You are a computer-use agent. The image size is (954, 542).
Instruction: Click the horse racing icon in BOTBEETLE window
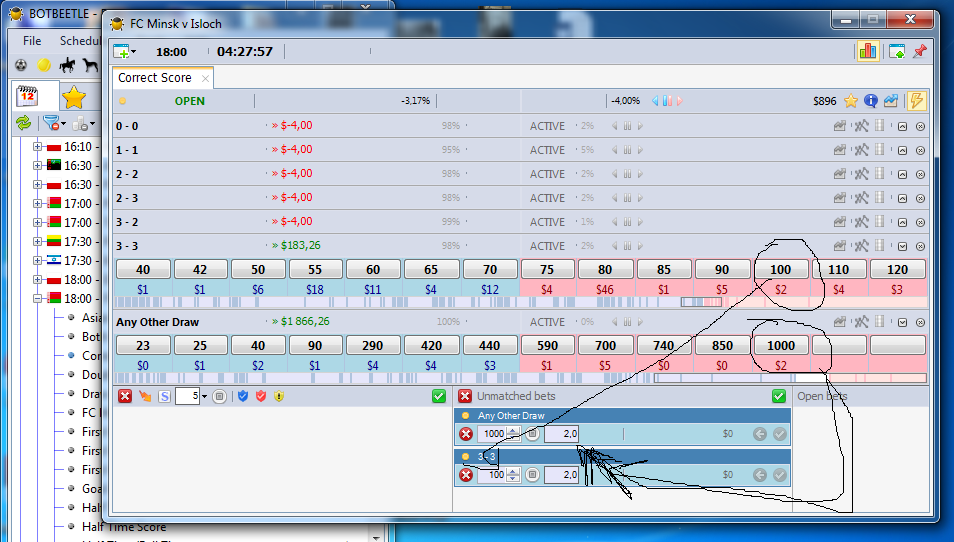click(x=67, y=64)
